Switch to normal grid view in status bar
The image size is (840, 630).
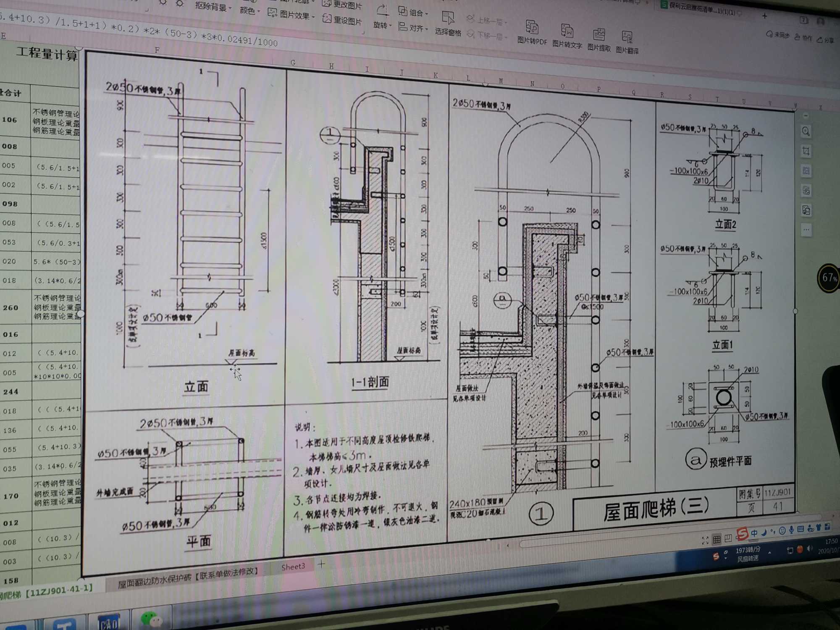pos(717,539)
